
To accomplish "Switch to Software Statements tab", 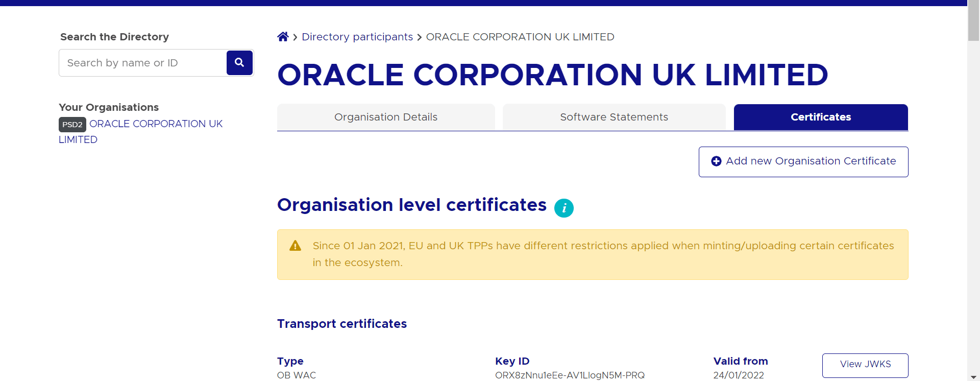I will click(x=614, y=117).
